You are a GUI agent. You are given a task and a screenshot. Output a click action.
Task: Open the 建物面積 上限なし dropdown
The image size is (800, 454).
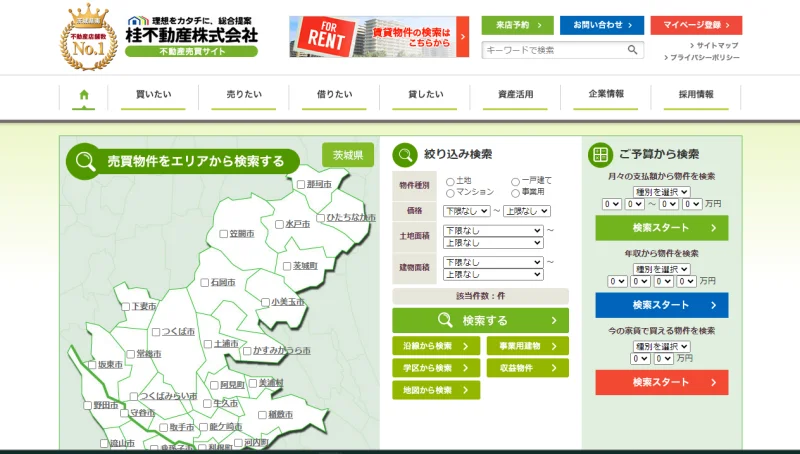493,274
